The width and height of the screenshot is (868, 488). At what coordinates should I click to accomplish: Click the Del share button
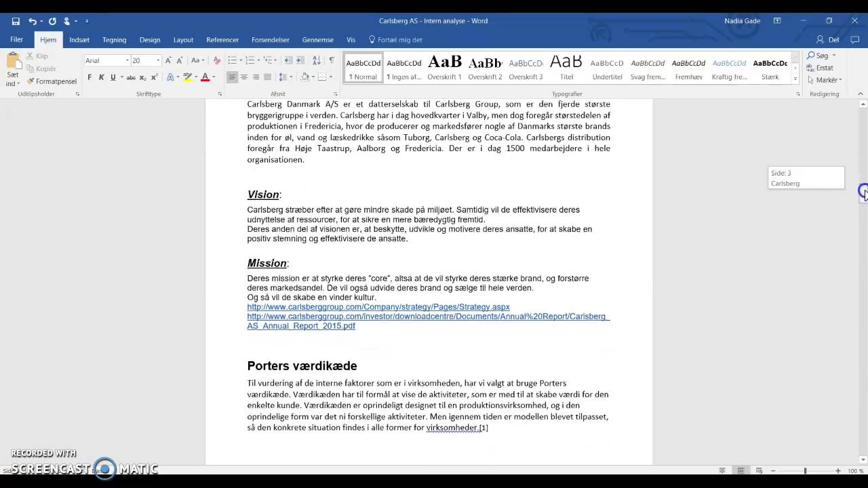(x=828, y=40)
